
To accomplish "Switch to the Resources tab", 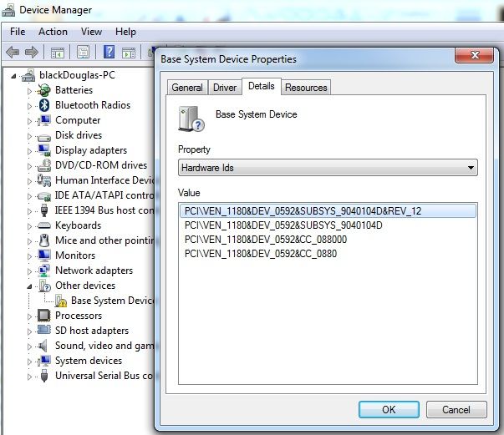I will tap(306, 87).
